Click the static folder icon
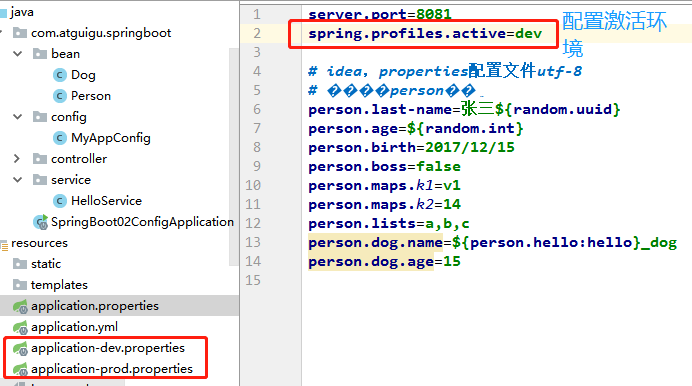 coord(20,264)
